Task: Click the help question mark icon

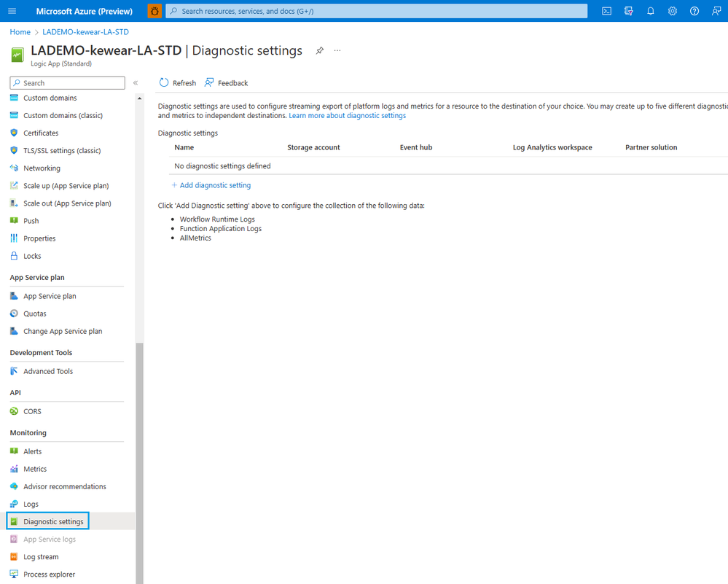Action: pyautogui.click(x=694, y=11)
